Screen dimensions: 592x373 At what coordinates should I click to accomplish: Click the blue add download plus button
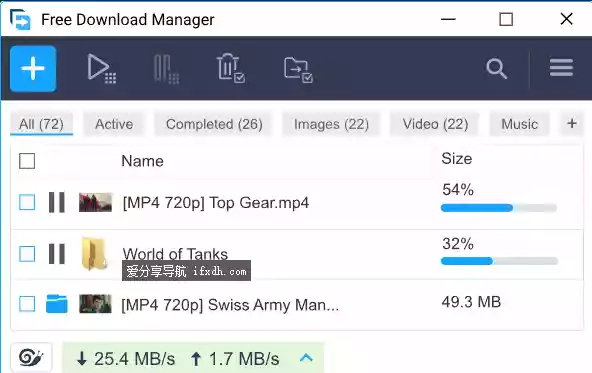tap(33, 69)
